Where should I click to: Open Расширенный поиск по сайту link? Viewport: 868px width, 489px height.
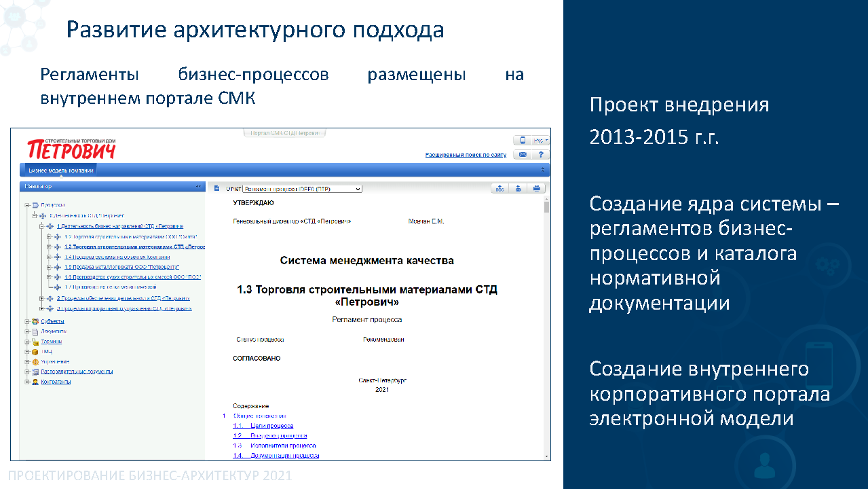466,155
